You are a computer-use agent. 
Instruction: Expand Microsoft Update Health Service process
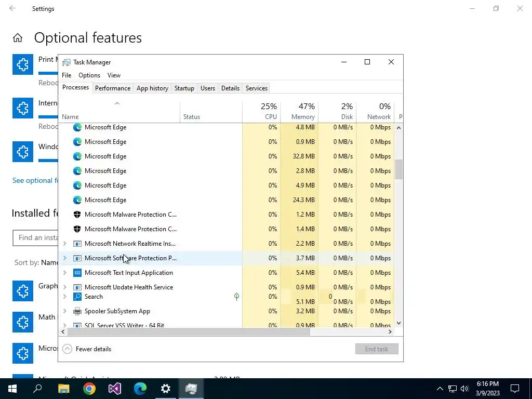point(65,287)
